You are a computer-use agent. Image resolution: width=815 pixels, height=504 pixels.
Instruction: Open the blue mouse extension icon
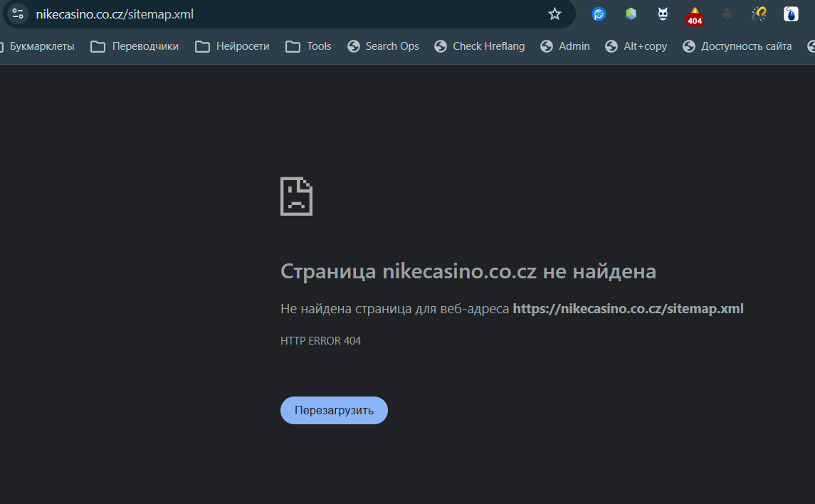click(x=791, y=14)
